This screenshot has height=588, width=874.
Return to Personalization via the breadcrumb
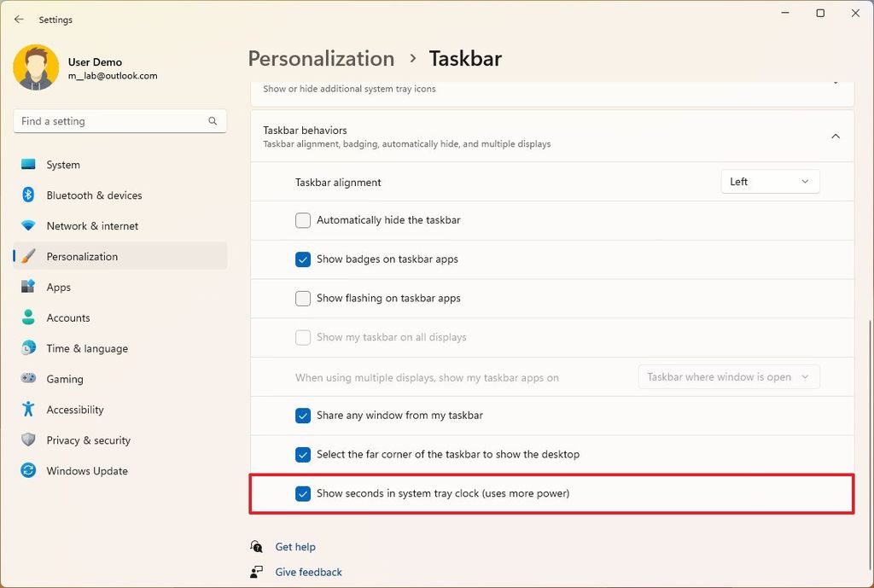[321, 58]
